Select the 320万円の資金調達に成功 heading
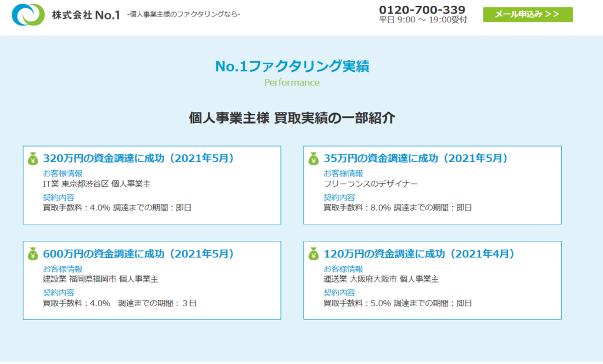The width and height of the screenshot is (603, 364). [x=138, y=158]
